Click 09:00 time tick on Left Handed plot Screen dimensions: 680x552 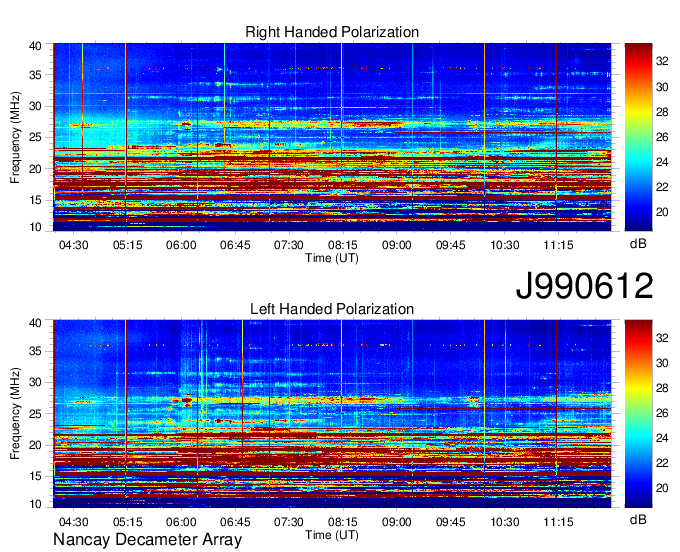pyautogui.click(x=396, y=522)
